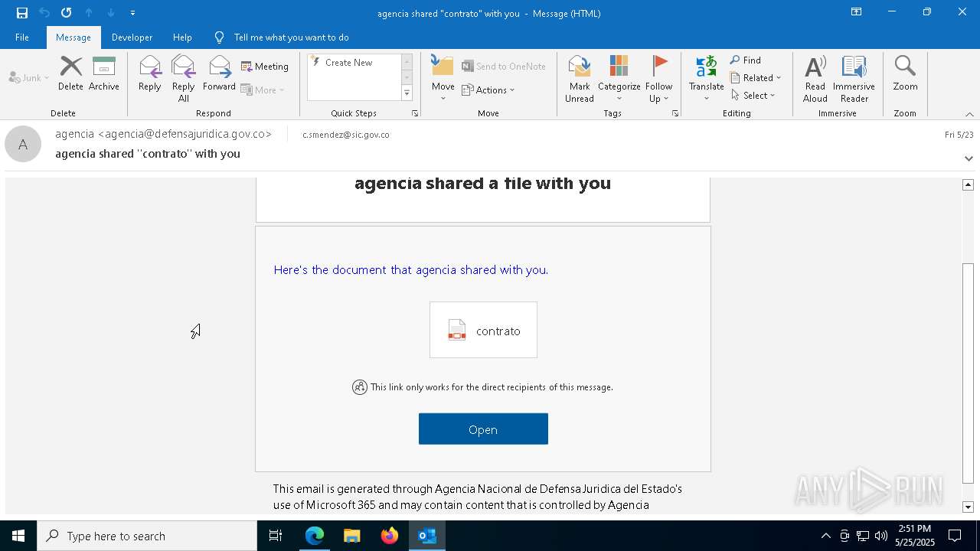Delete this message
980x551 pixels.
click(x=70, y=74)
